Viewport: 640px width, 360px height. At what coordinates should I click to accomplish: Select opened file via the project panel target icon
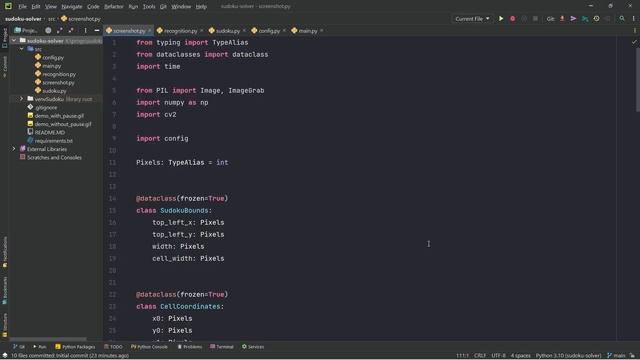[x=48, y=31]
